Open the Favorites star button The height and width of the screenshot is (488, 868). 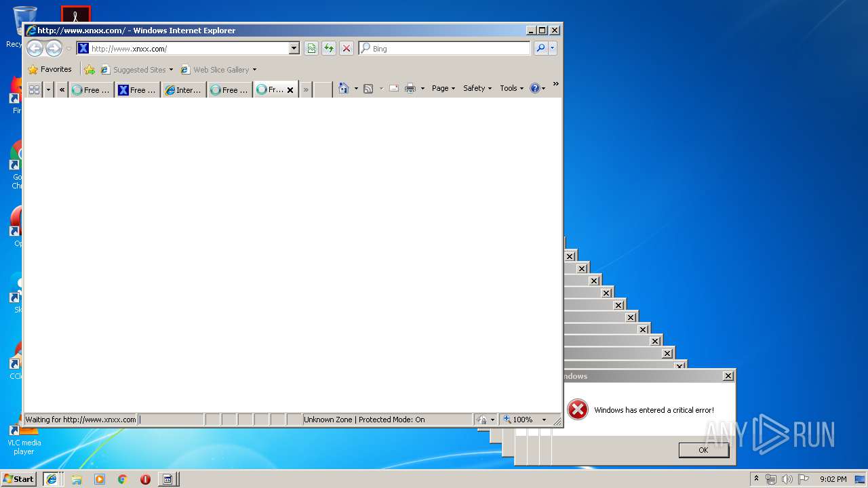50,69
